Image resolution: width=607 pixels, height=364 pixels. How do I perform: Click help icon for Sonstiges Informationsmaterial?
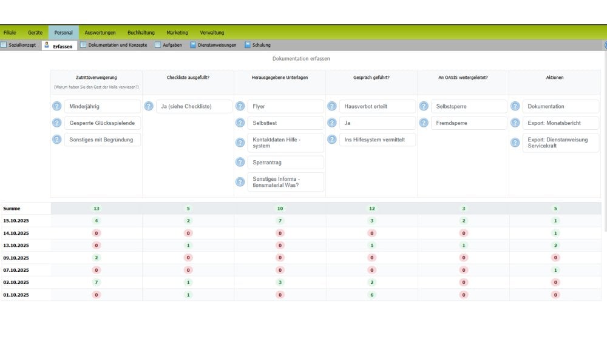[240, 182]
